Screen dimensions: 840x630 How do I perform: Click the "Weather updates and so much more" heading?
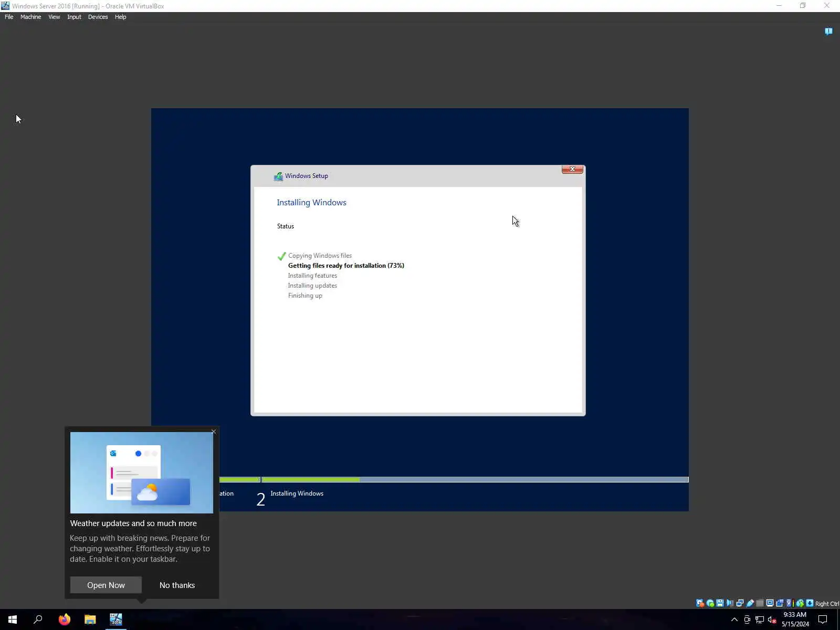click(x=133, y=523)
